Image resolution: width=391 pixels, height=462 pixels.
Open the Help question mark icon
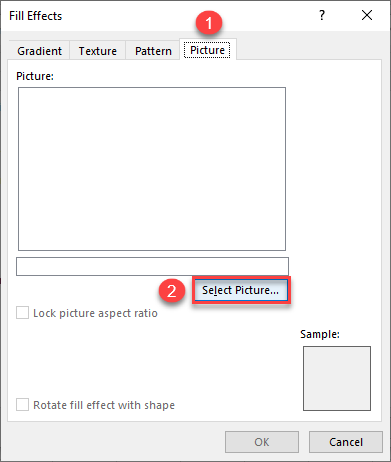[322, 15]
